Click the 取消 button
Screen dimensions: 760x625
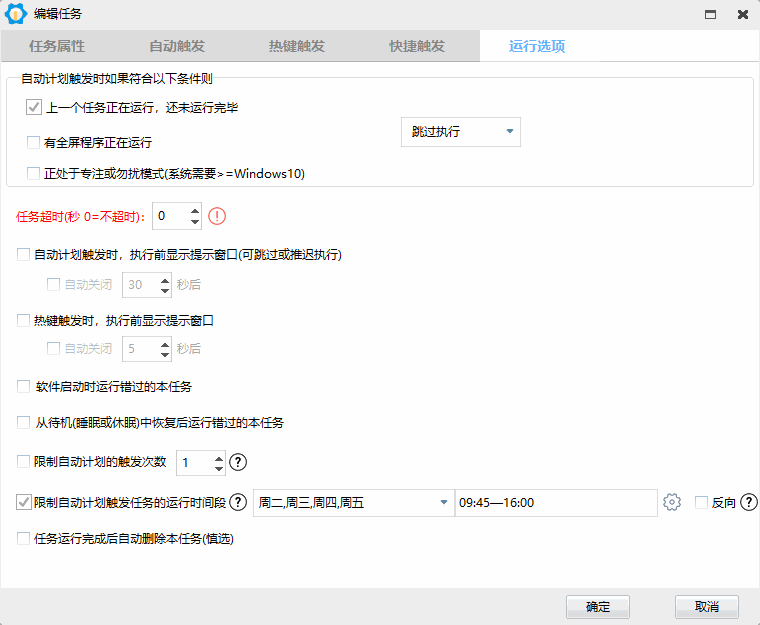(x=706, y=606)
